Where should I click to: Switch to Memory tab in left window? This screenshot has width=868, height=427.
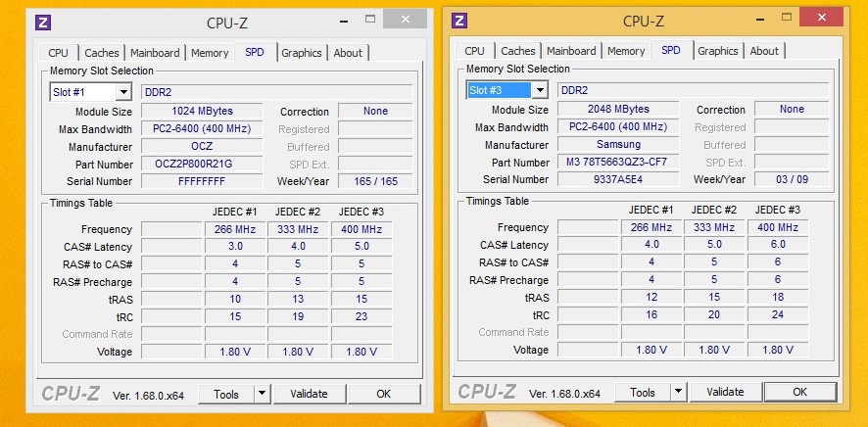tap(210, 53)
